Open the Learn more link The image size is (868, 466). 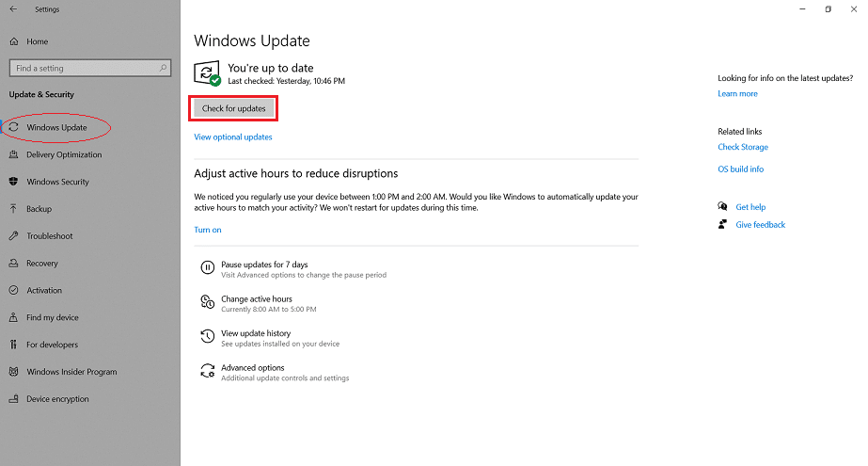(737, 93)
